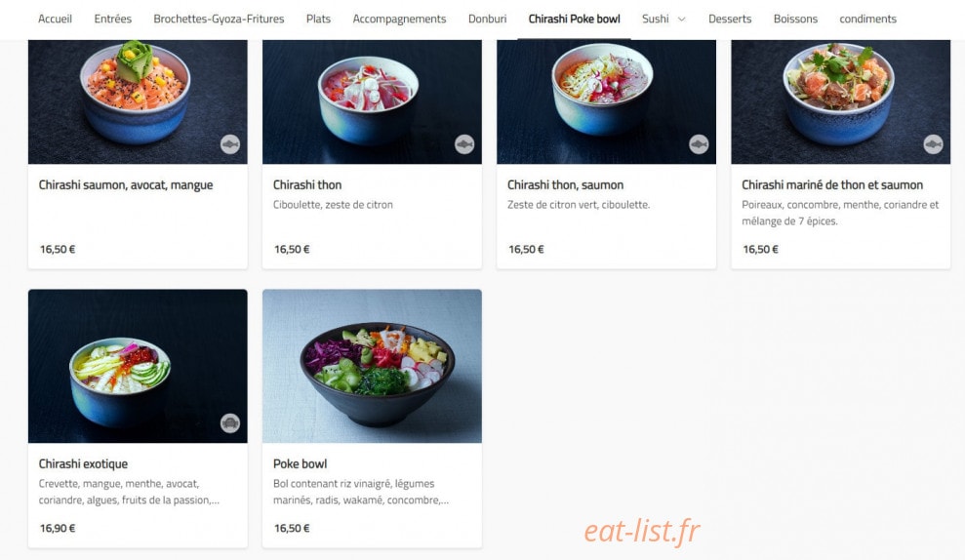The width and height of the screenshot is (965, 560).
Task: Select the Brochettes-Gyoza-Fritures tab
Action: click(219, 20)
